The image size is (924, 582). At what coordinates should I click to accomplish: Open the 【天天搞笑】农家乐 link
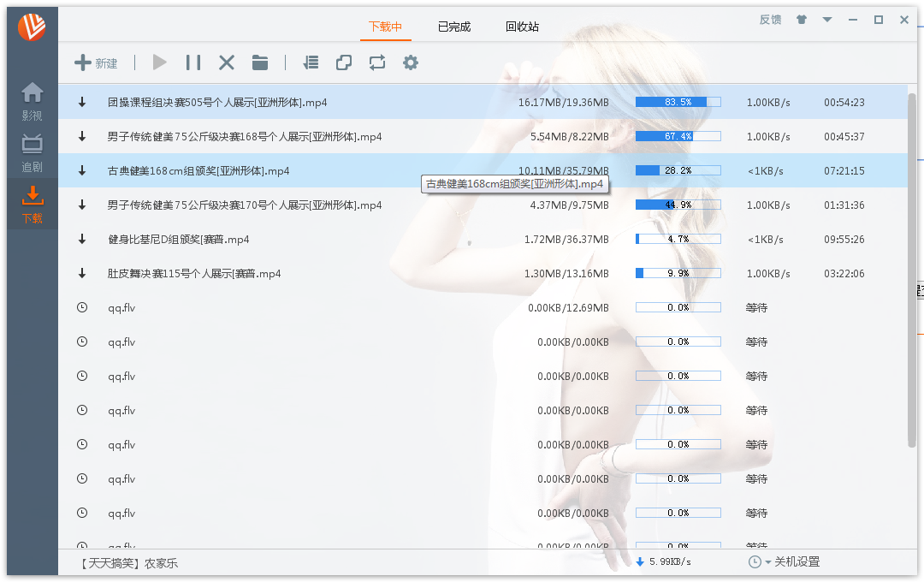[x=129, y=563]
